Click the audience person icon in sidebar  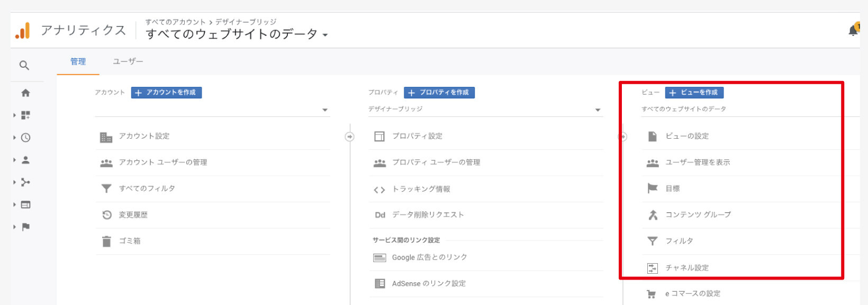click(x=25, y=160)
